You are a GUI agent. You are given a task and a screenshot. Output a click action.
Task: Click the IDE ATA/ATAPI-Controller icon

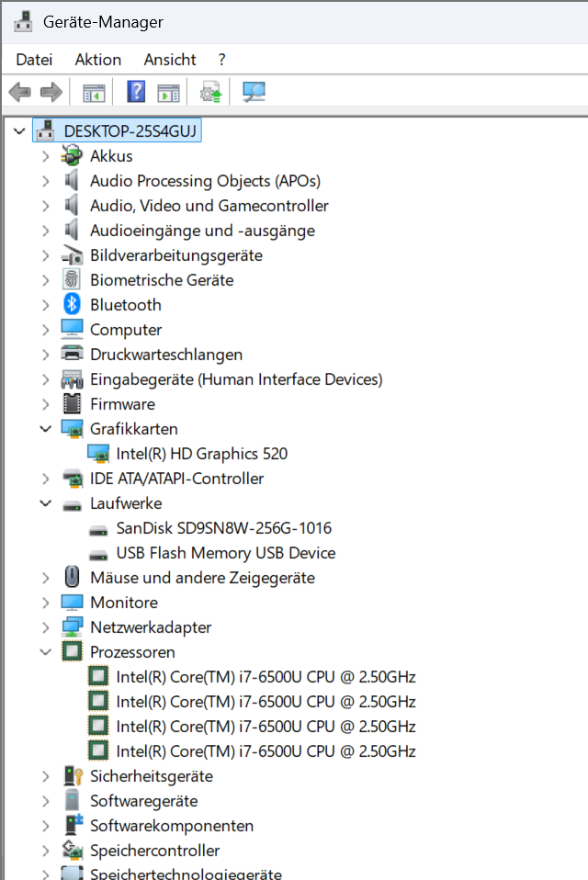72,479
